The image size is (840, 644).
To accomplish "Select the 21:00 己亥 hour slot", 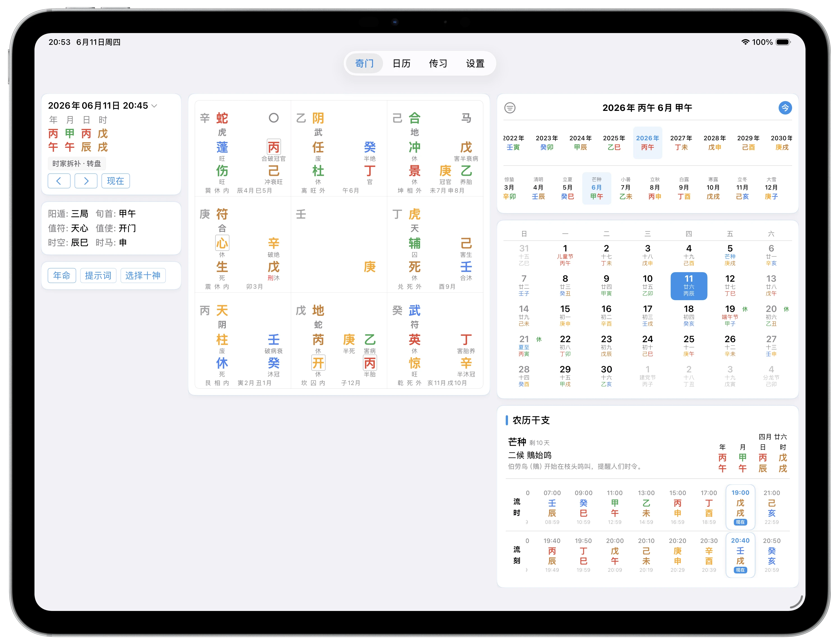I will (772, 507).
